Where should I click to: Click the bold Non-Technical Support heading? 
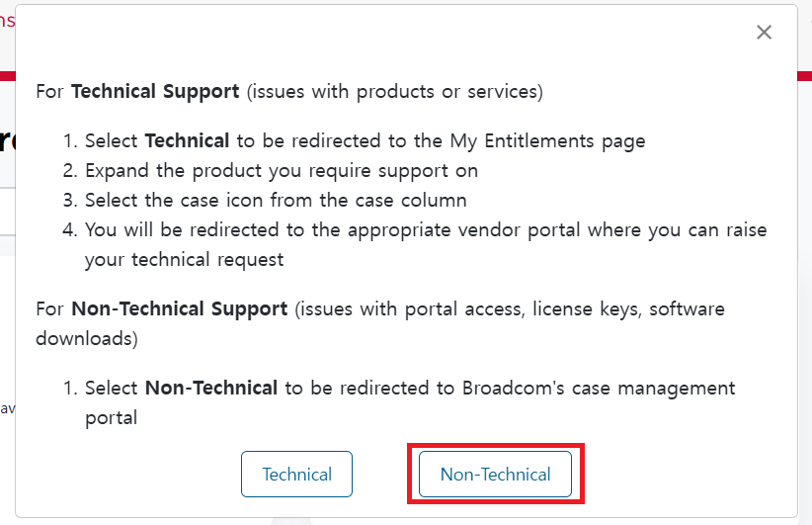(179, 308)
